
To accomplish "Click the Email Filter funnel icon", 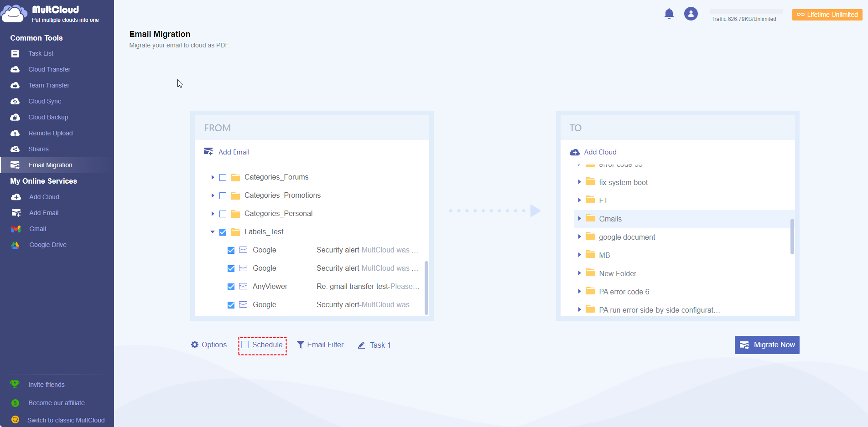I will pos(301,345).
